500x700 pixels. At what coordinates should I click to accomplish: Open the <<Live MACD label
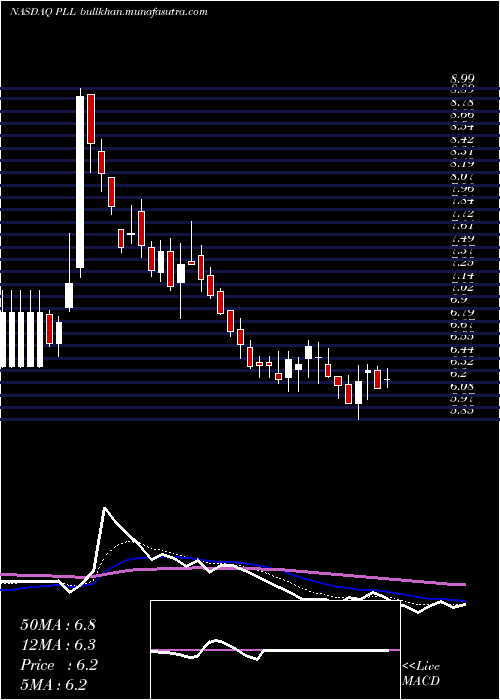[x=421, y=674]
